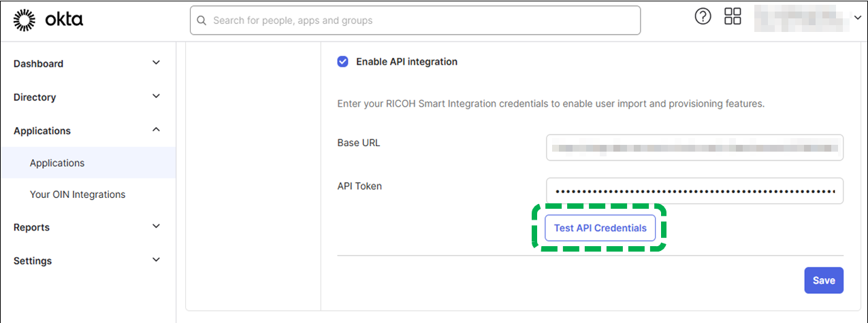Open the user account dropdown arrow
868x323 pixels.
tap(857, 18)
